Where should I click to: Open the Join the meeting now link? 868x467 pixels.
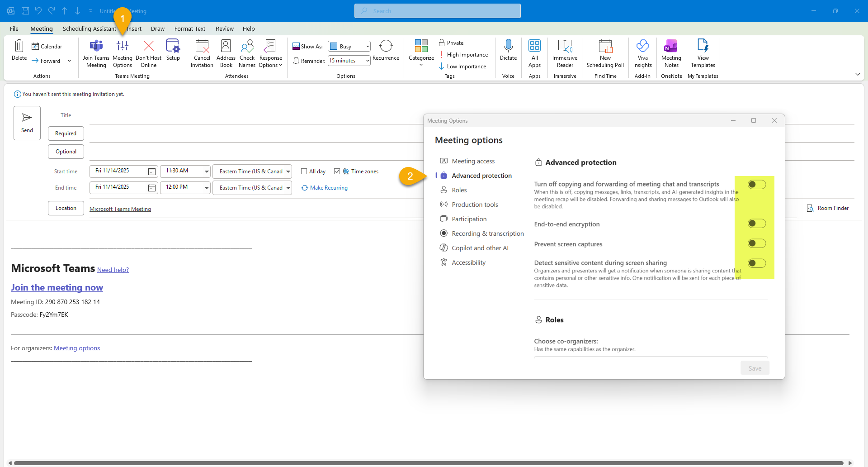(x=57, y=287)
